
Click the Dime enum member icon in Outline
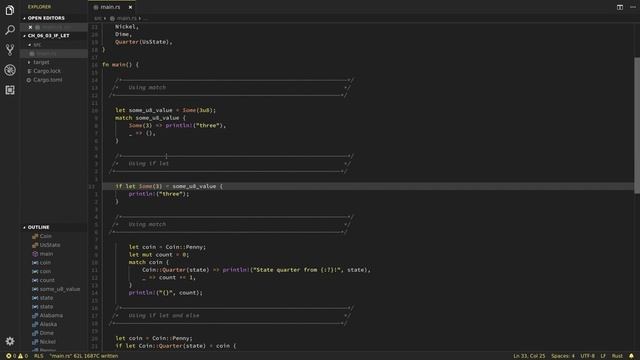point(35,333)
